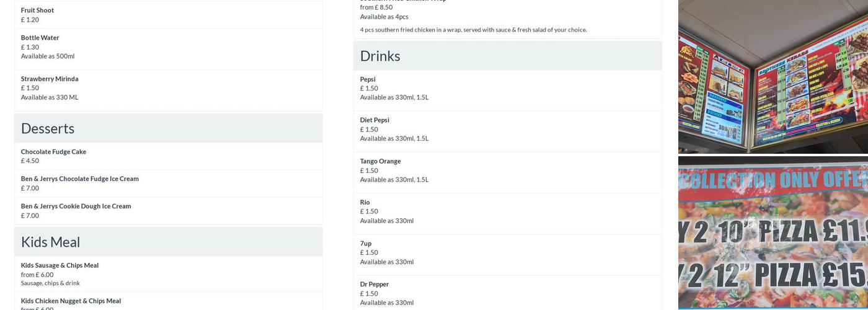The height and width of the screenshot is (310, 868).
Task: Choose Ben & Jerrys Cookie Dough Ice Cream
Action: (x=168, y=211)
